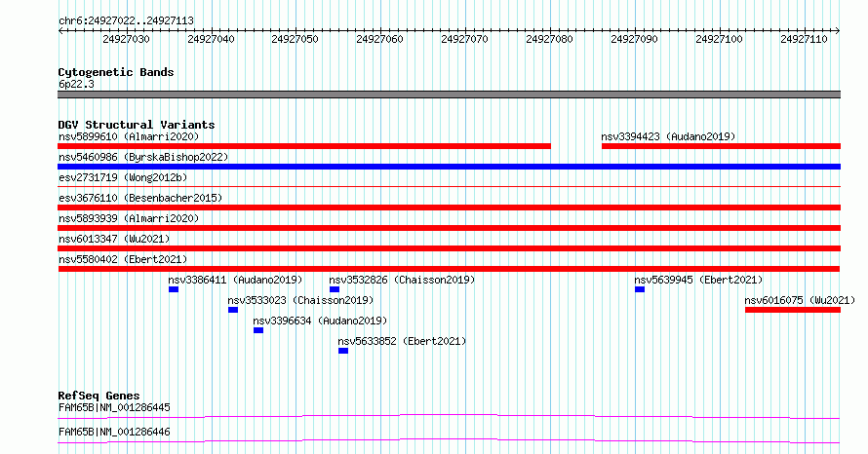
Task: Click ruler position 24927090
Action: (634, 39)
